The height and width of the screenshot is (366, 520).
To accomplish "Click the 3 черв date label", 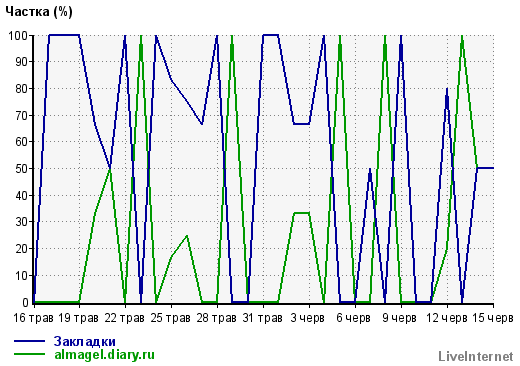I will click(x=307, y=318).
